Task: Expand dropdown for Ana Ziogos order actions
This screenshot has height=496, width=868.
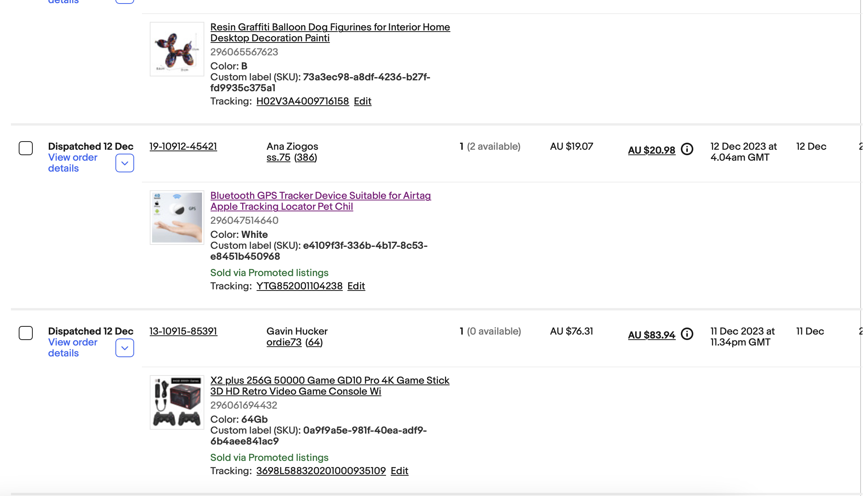Action: pos(125,163)
